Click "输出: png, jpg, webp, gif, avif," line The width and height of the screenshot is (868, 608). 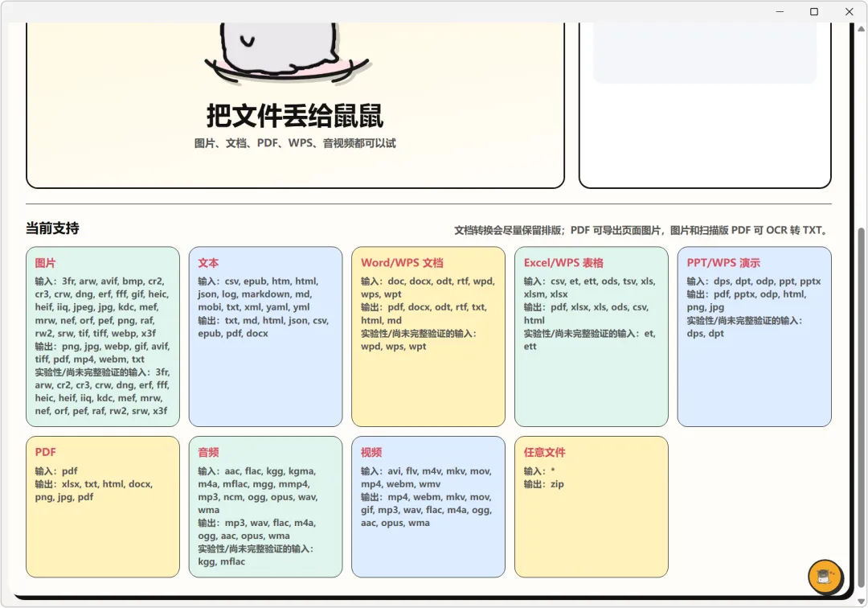click(102, 346)
